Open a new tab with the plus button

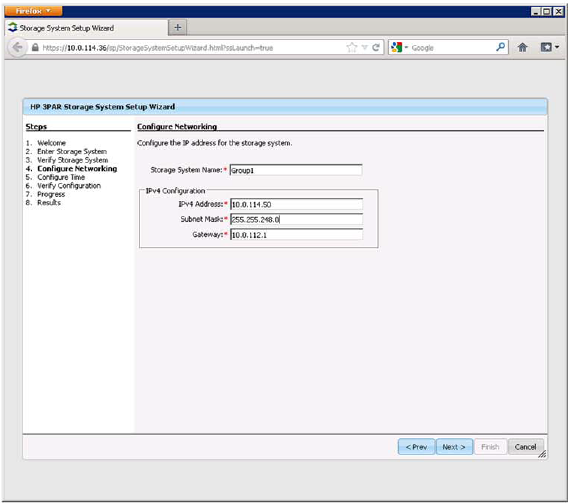178,28
